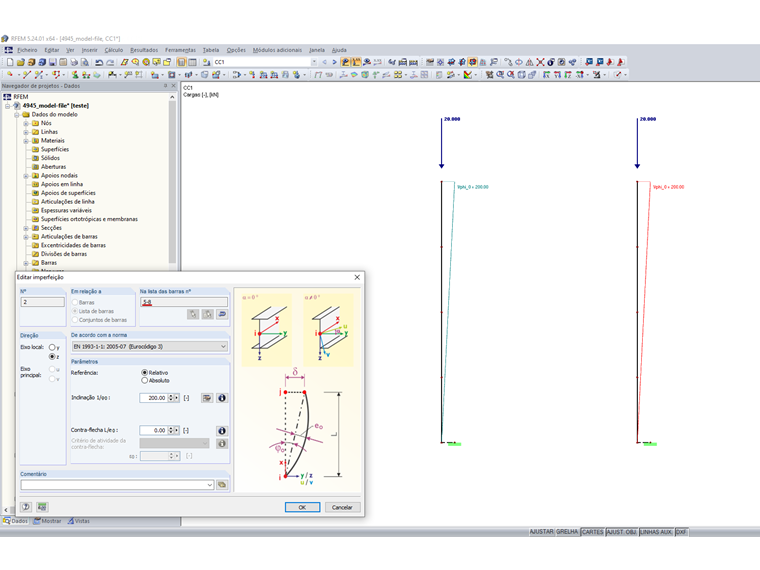
Task: Expand the Materiais tree node
Action: [x=26, y=141]
